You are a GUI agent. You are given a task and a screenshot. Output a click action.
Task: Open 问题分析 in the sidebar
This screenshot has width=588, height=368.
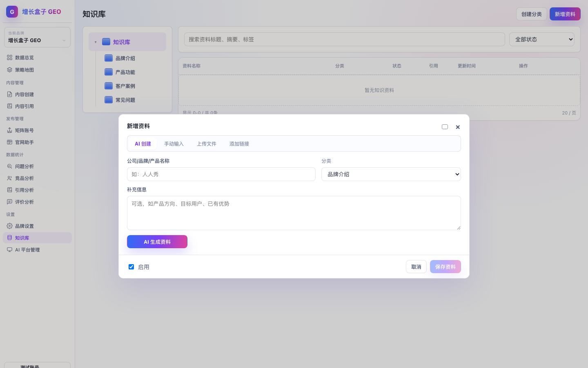[x=37, y=166]
